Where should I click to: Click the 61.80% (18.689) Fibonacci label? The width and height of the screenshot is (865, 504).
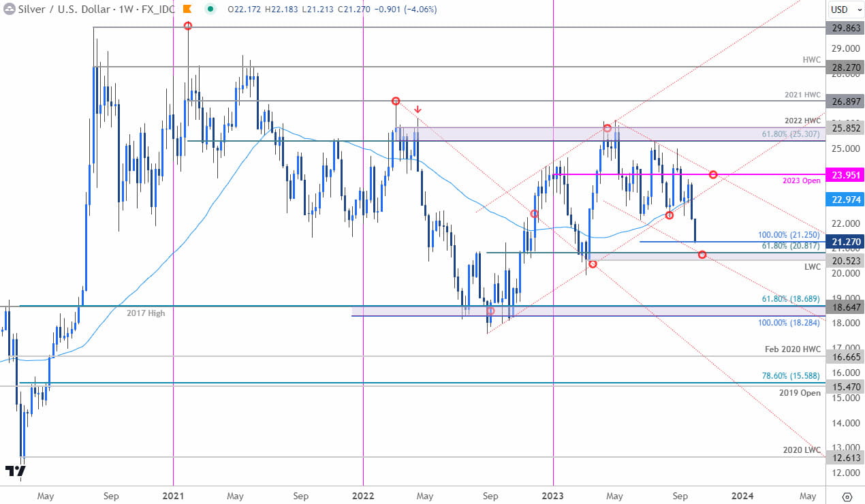[x=791, y=299]
